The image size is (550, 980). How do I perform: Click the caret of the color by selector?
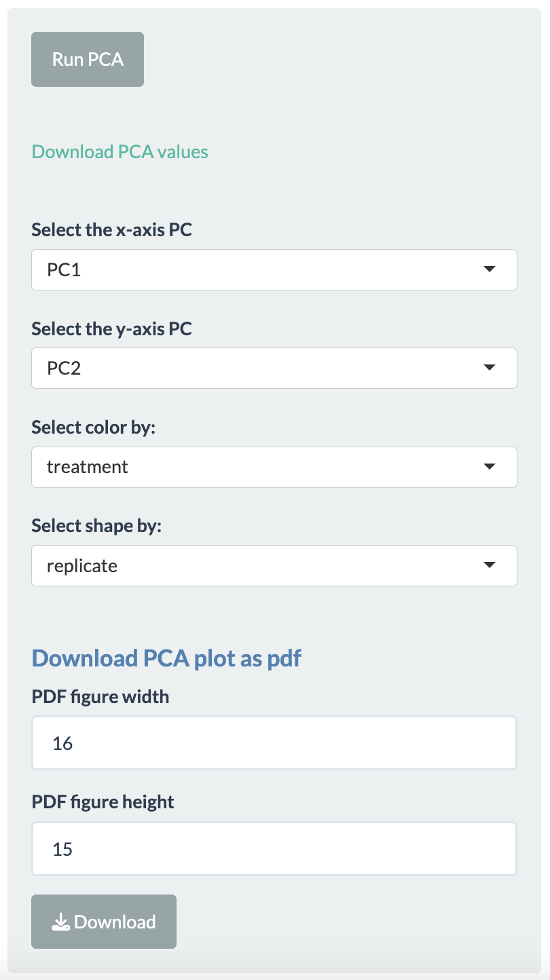(x=490, y=467)
